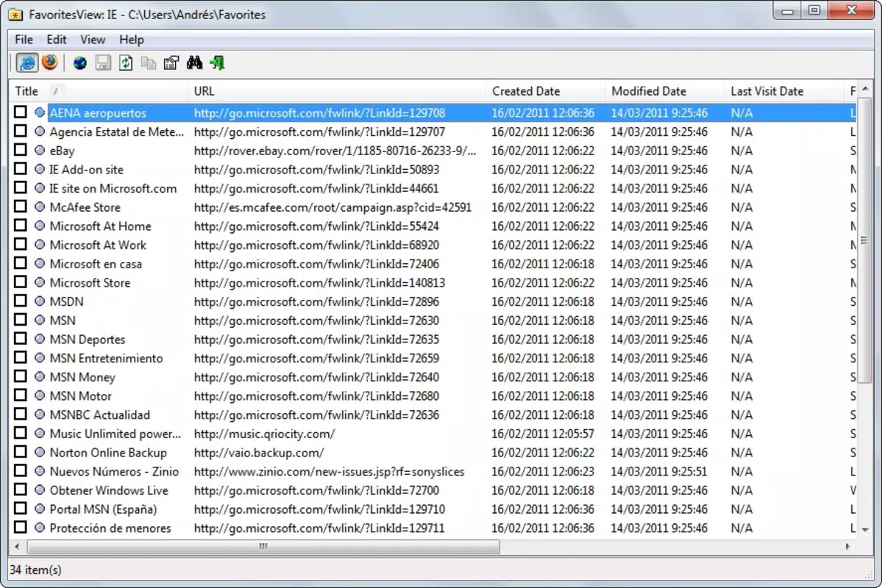Click the horizontal scrollbar left arrow
882x588 pixels.
tap(17, 546)
